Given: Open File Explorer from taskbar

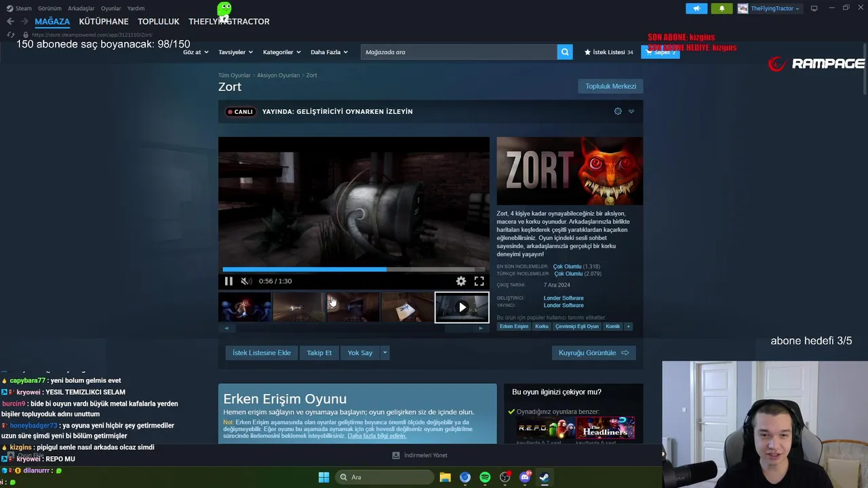Looking at the screenshot, I should [x=445, y=477].
